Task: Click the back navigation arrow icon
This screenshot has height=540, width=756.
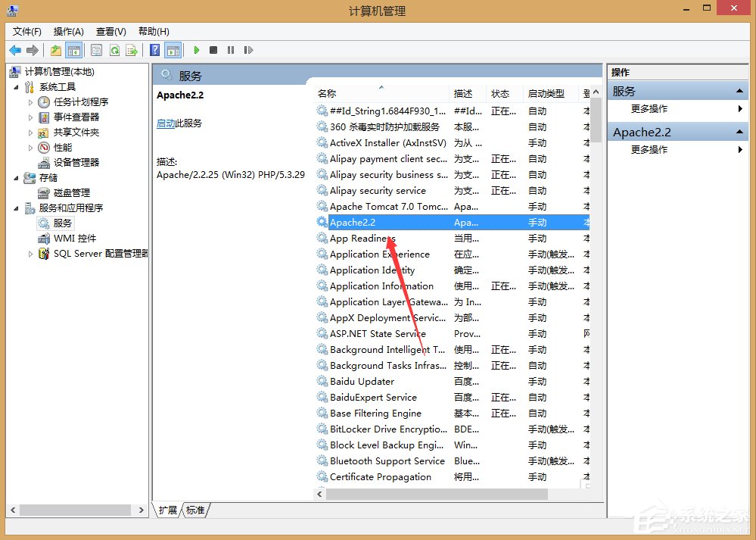Action: [x=15, y=50]
